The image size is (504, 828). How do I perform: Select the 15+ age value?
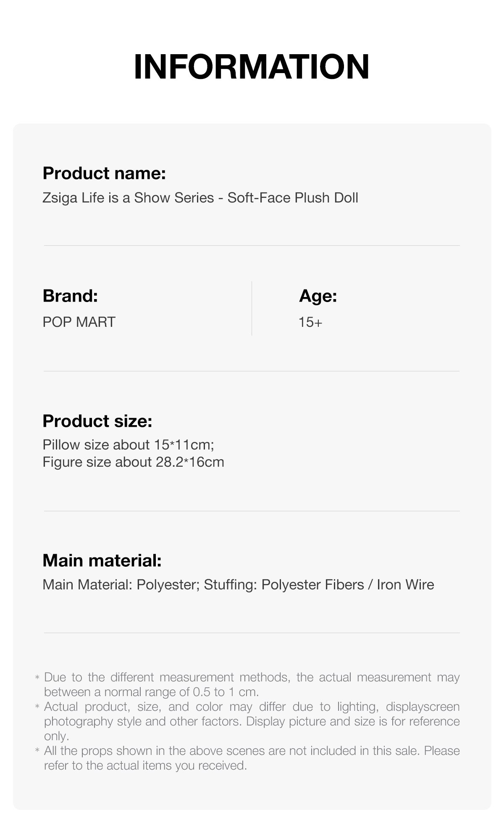[310, 322]
